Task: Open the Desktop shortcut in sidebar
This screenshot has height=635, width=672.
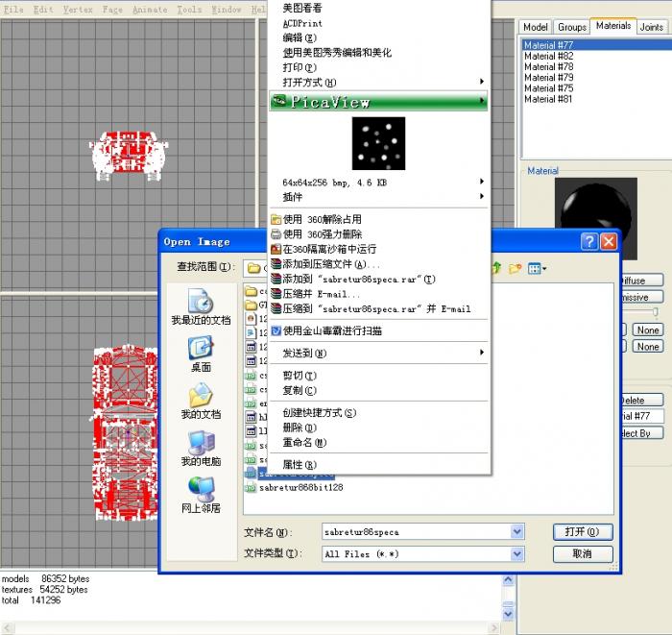Action: (x=201, y=348)
